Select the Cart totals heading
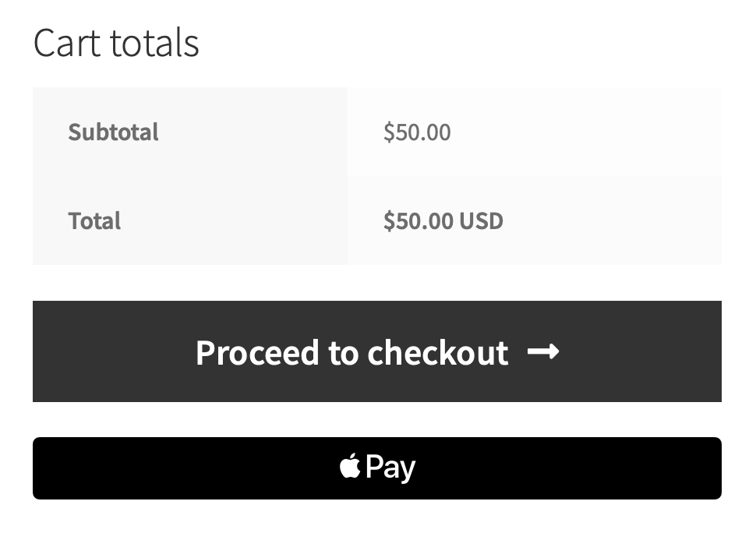This screenshot has height=533, width=756. point(116,43)
